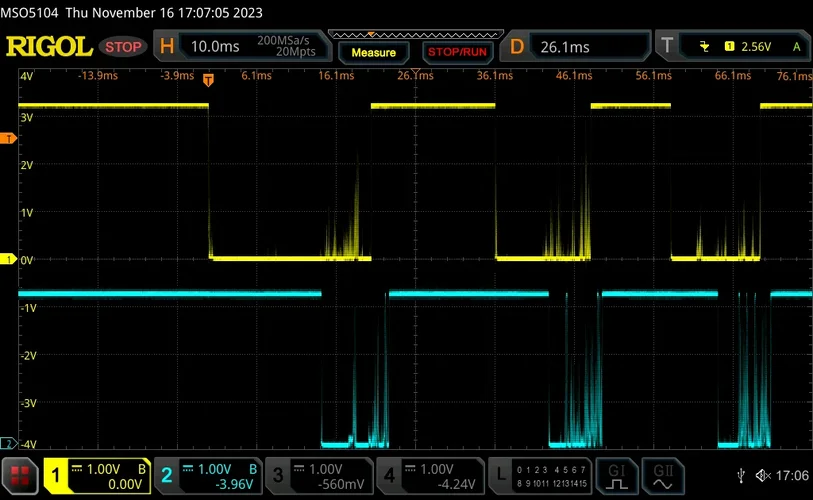Click the orange trigger position marker
Screen dimensions: 813x500
click(208, 79)
